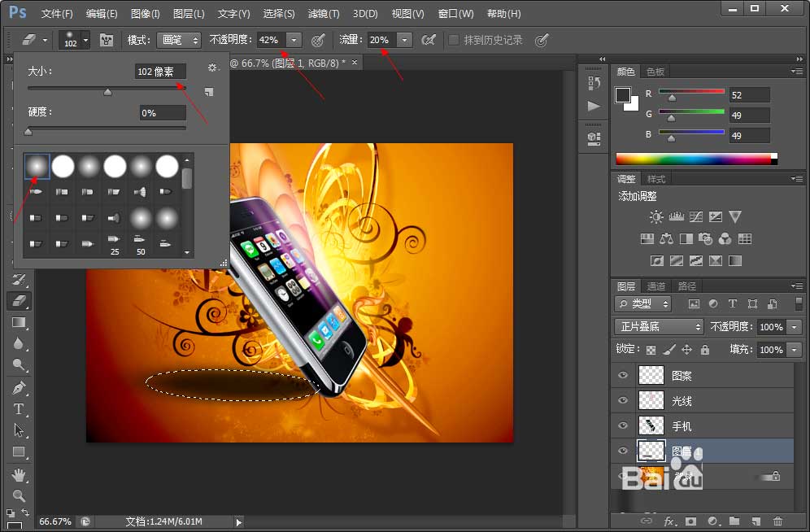Switch to the 通道 tab
This screenshot has width=810, height=532.
tap(656, 286)
